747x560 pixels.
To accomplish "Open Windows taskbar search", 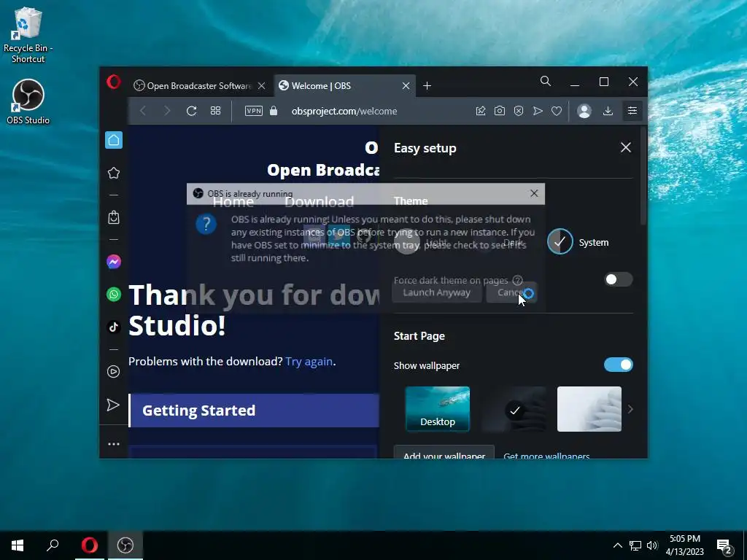I will pos(53,545).
